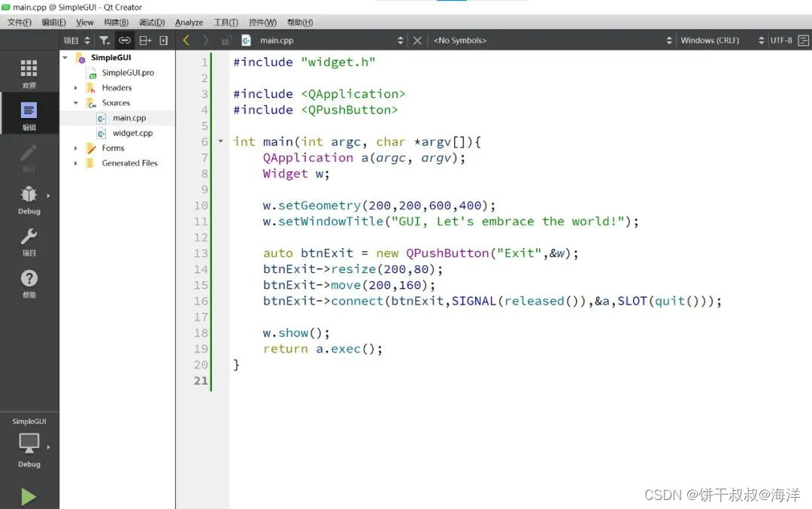Select the Headers tree item
The image size is (812, 509).
pyautogui.click(x=117, y=88)
